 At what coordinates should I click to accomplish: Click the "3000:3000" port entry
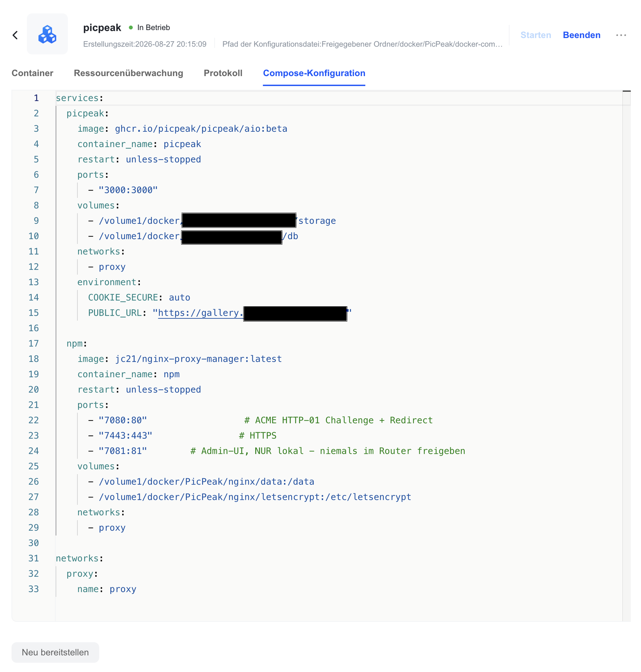128,190
